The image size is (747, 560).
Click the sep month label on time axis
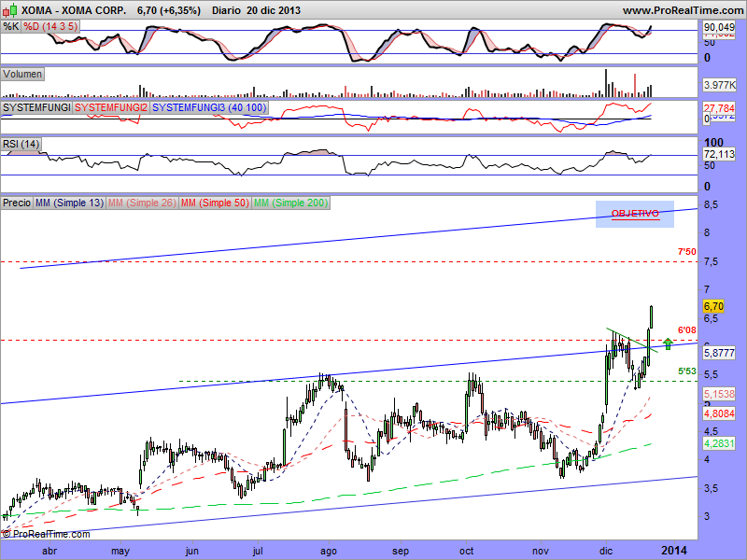click(401, 551)
